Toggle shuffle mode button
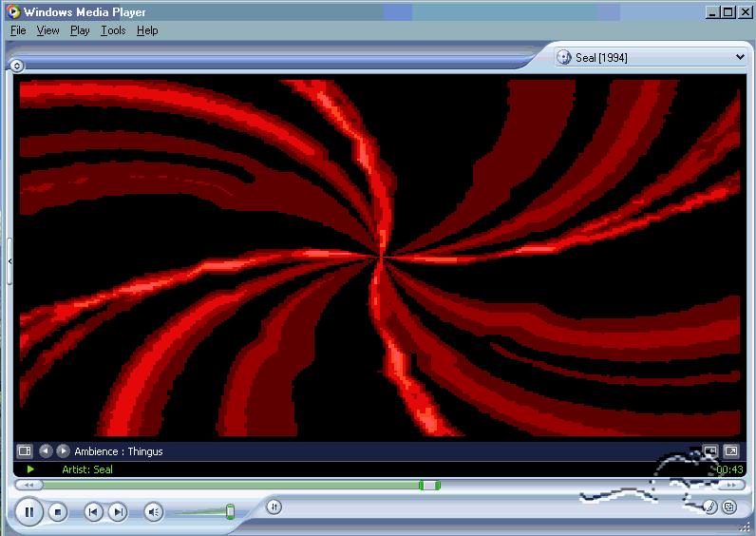 pos(273,507)
